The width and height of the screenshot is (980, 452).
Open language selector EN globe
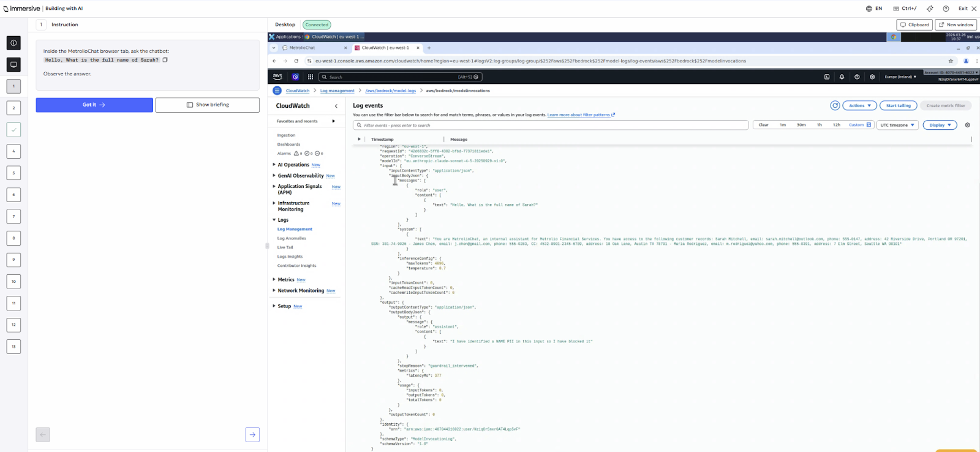[874, 9]
